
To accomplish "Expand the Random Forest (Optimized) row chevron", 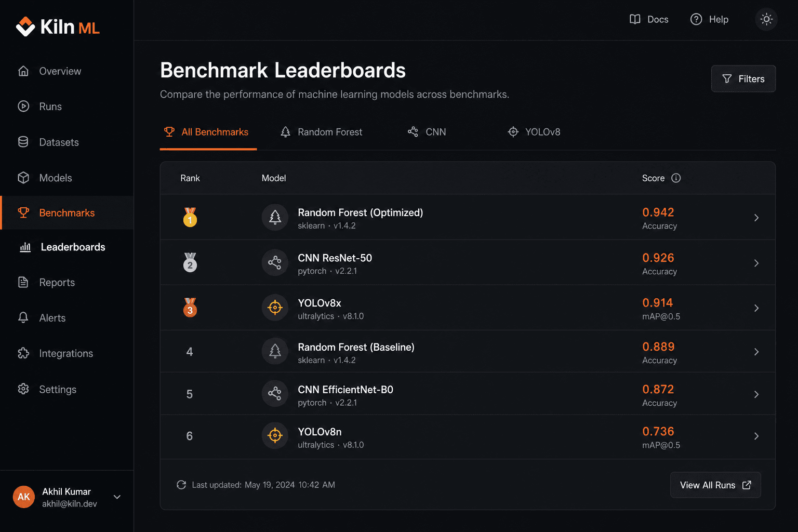I will (x=756, y=218).
